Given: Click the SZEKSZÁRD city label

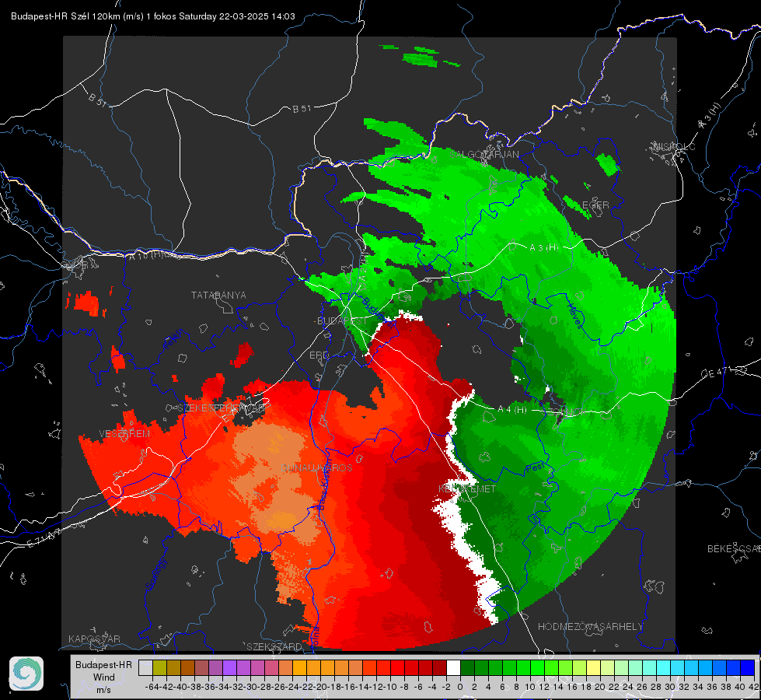Looking at the screenshot, I should pos(274,646).
